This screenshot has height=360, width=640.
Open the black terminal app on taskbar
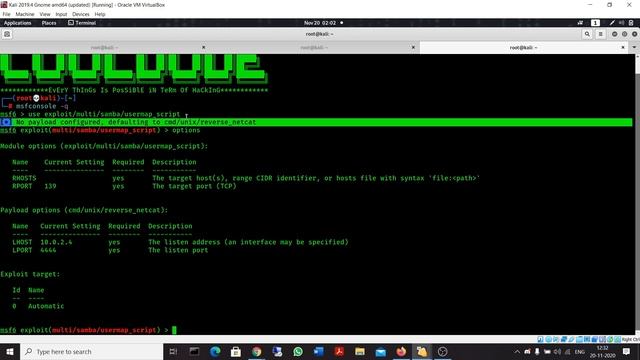click(x=194, y=351)
